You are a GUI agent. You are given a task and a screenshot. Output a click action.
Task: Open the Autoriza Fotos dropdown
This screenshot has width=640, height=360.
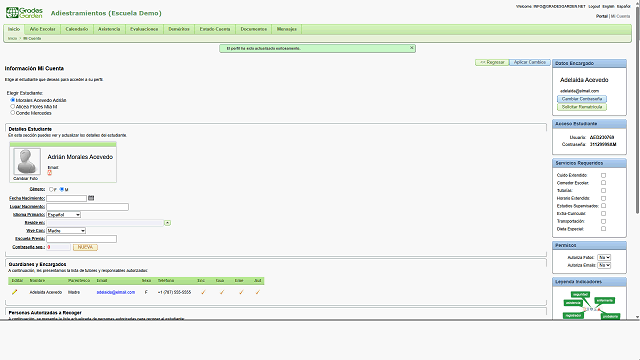604,258
